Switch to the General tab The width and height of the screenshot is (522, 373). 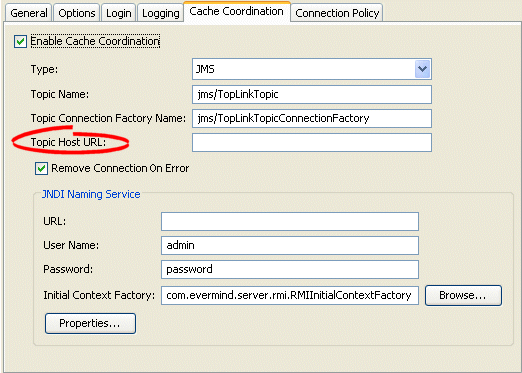click(x=29, y=13)
